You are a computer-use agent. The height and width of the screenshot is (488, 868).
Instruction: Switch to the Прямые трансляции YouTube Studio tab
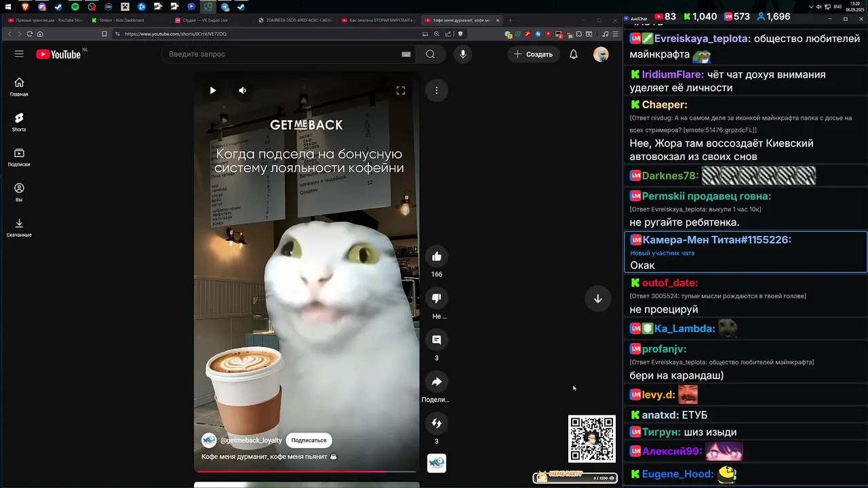click(x=45, y=20)
